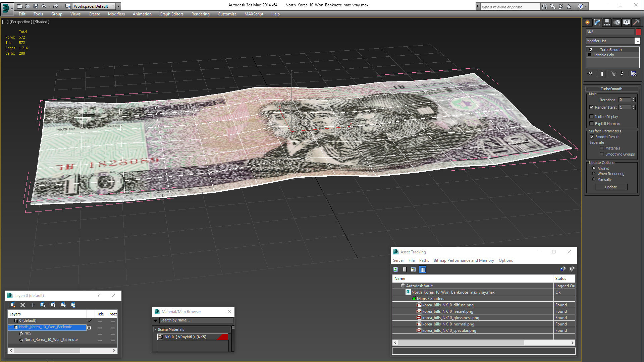Select the Always update radio button
The image size is (644, 362).
tap(594, 168)
